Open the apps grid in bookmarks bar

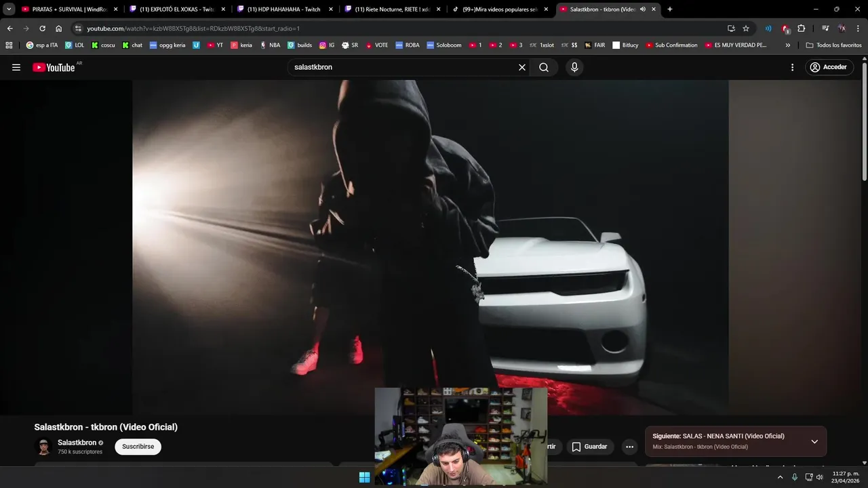click(9, 45)
